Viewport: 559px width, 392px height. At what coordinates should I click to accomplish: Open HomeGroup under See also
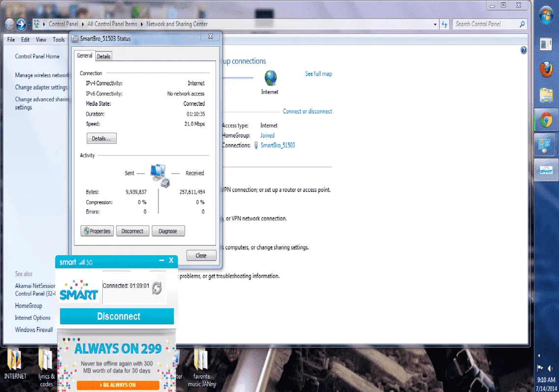coord(28,306)
